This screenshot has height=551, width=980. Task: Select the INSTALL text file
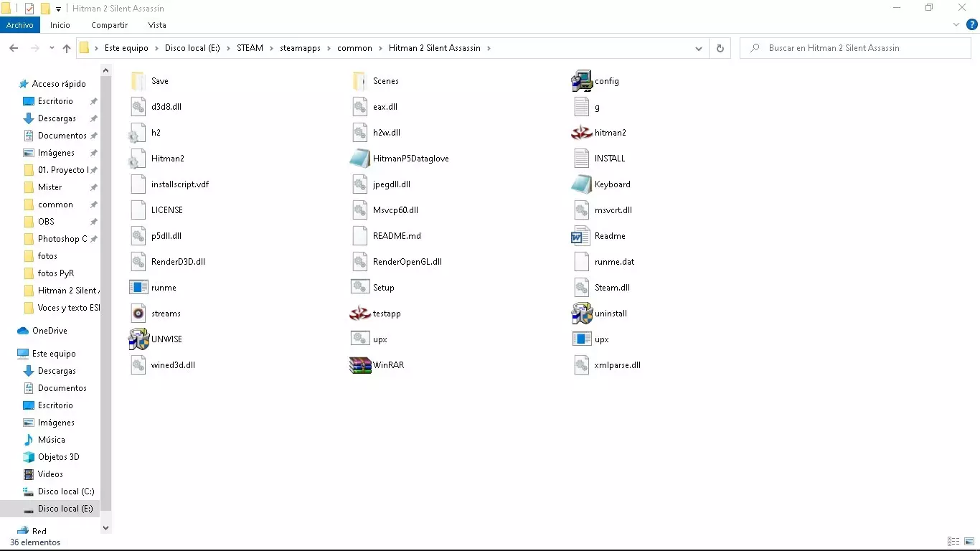[x=599, y=159]
